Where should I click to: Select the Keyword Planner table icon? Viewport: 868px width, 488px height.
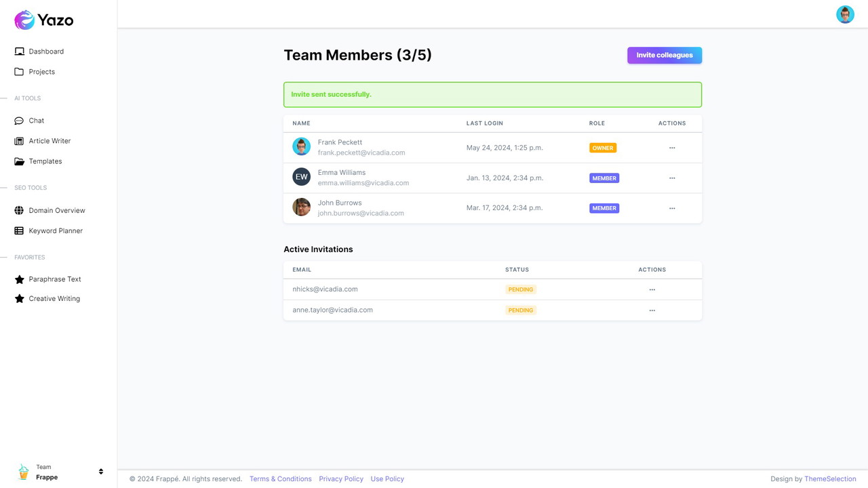pyautogui.click(x=19, y=230)
